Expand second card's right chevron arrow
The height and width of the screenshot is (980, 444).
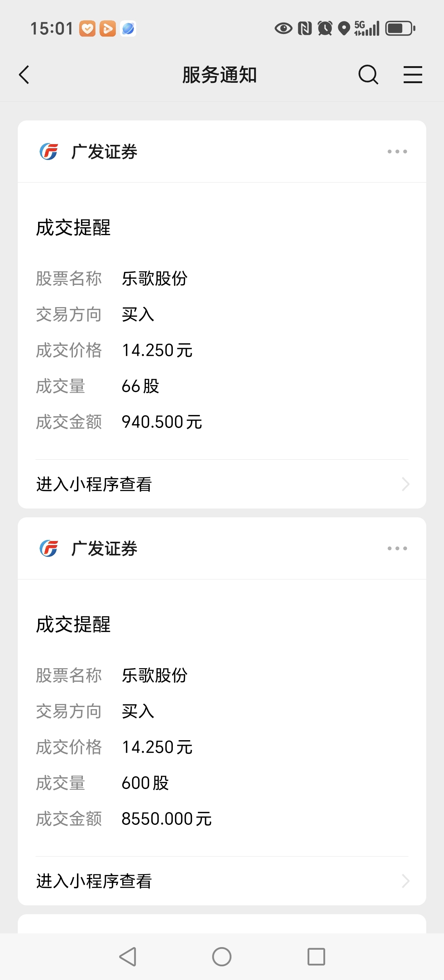point(406,881)
